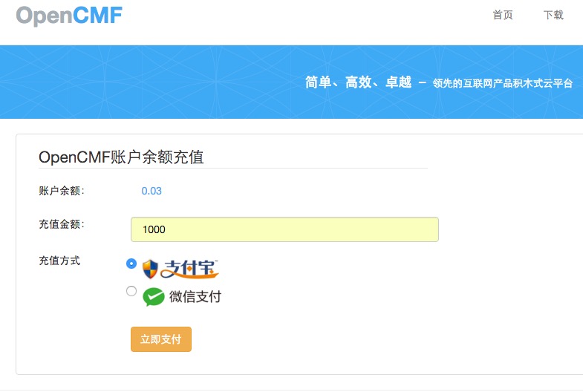This screenshot has width=583, height=392.
Task: Click the 支付宝 wordmark logo
Action: (189, 269)
